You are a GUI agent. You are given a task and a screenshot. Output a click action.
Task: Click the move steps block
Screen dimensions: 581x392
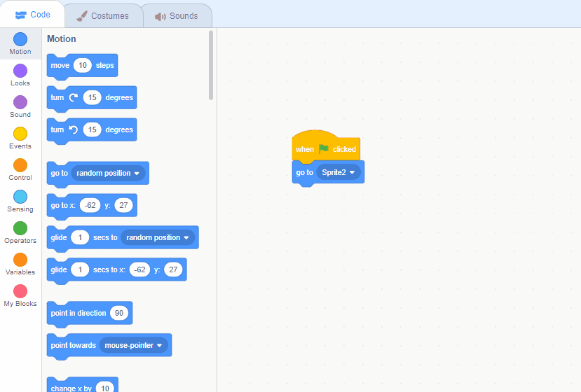click(x=82, y=66)
